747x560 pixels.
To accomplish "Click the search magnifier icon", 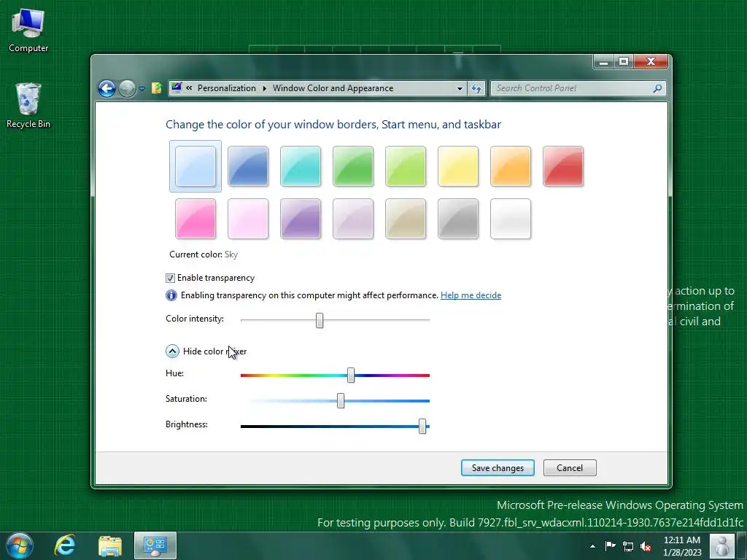I will point(658,88).
